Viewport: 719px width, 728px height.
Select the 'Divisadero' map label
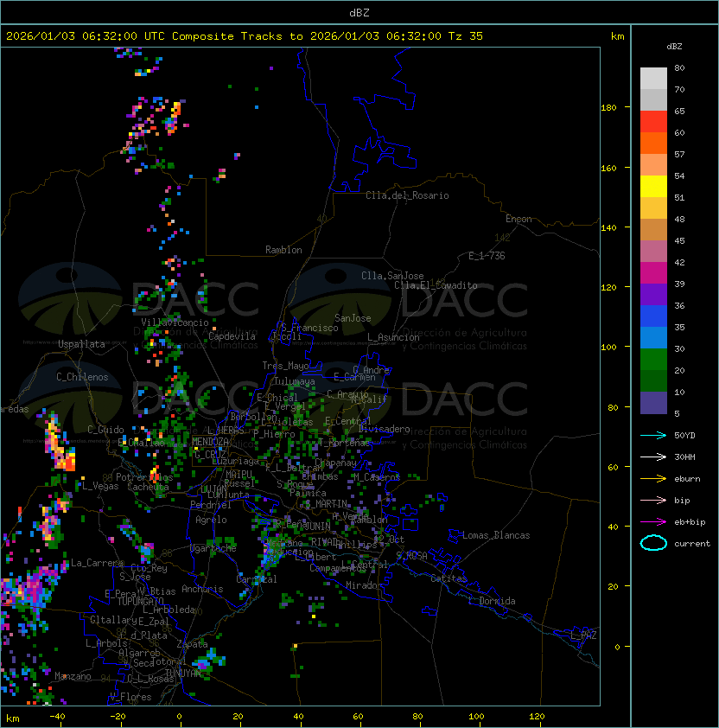coord(384,429)
